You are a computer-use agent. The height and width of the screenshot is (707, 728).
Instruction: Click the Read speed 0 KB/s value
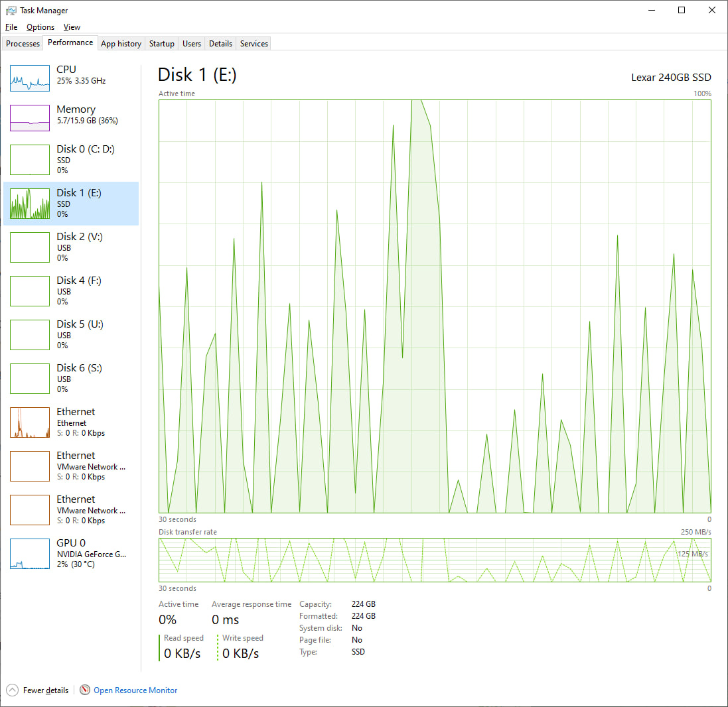point(182,653)
